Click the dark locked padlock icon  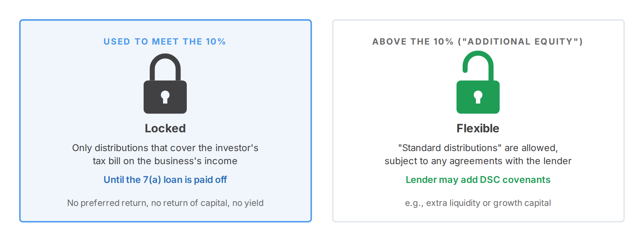(x=165, y=83)
